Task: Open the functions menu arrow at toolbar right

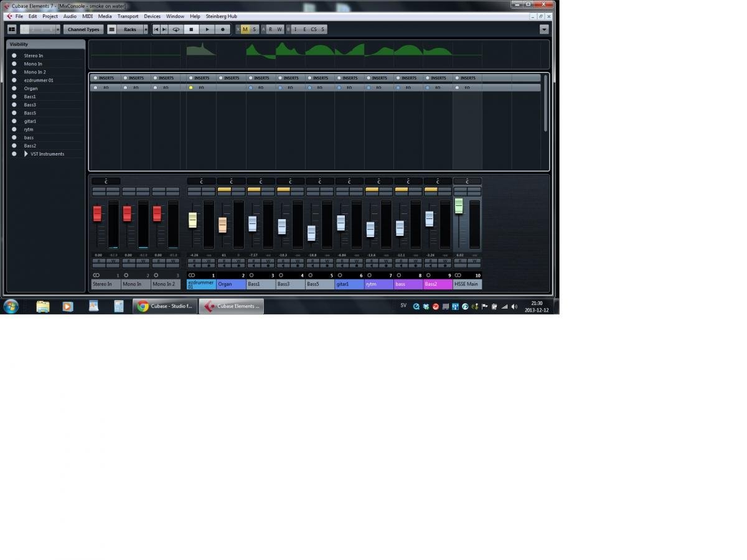Action: (544, 29)
